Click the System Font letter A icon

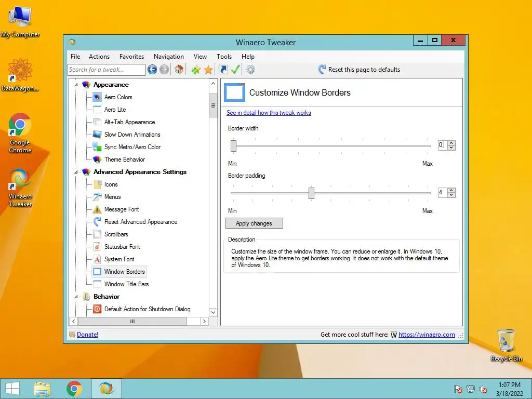[97, 259]
